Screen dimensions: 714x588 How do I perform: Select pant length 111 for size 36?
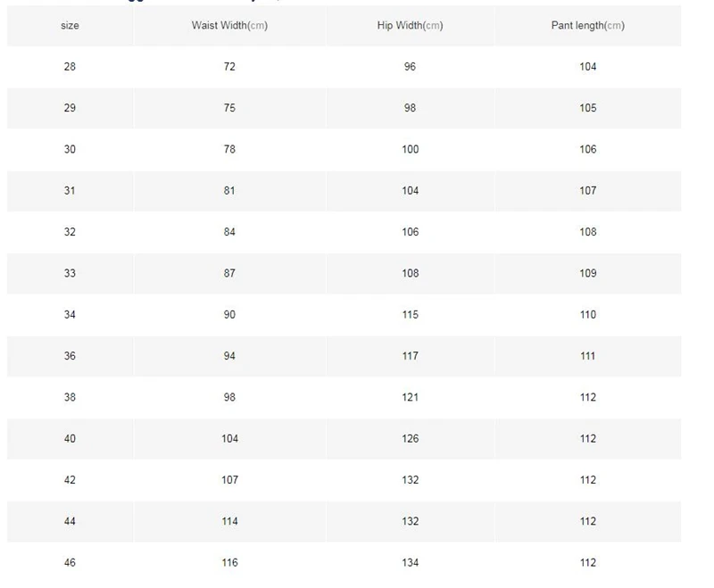pyautogui.click(x=588, y=356)
